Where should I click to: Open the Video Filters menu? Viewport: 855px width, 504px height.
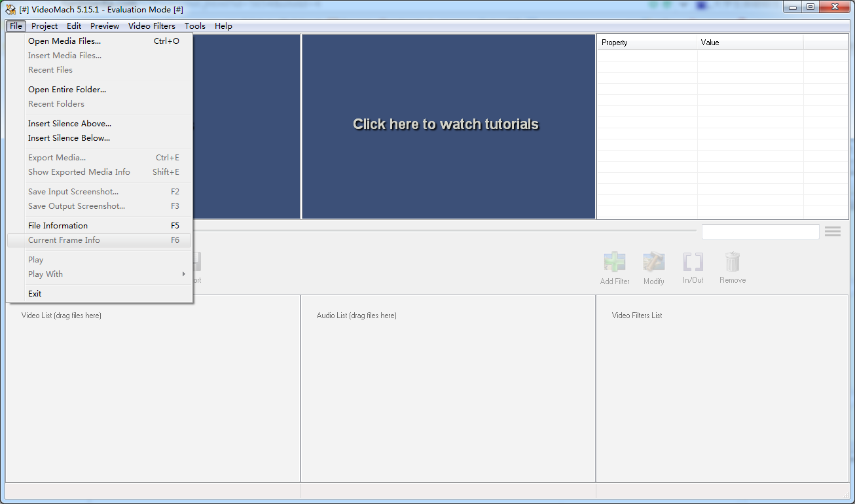coord(152,26)
